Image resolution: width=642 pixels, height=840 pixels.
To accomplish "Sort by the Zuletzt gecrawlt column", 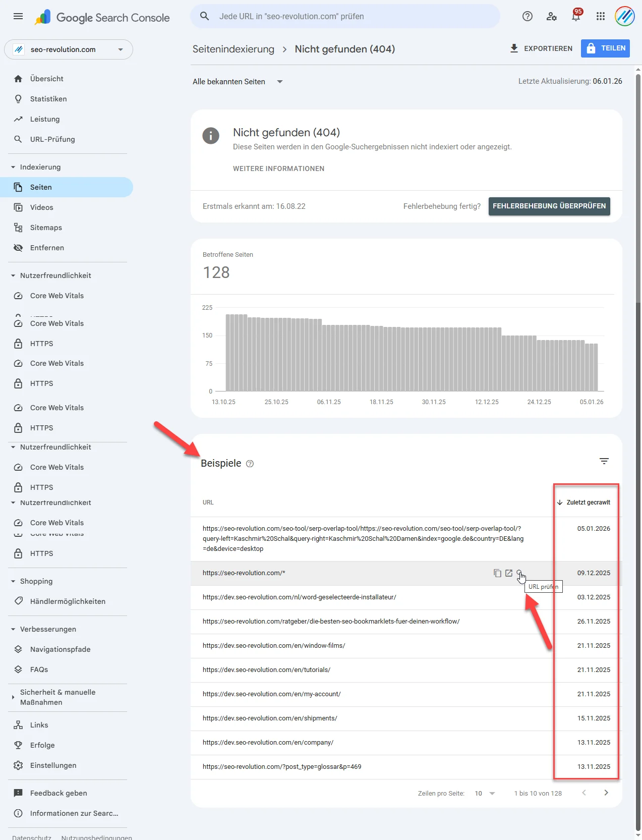I will point(584,502).
